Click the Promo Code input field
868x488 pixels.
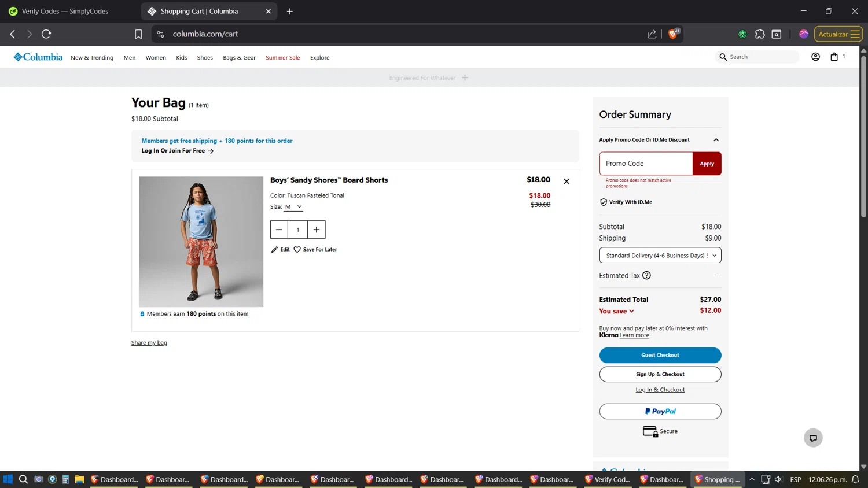point(646,164)
